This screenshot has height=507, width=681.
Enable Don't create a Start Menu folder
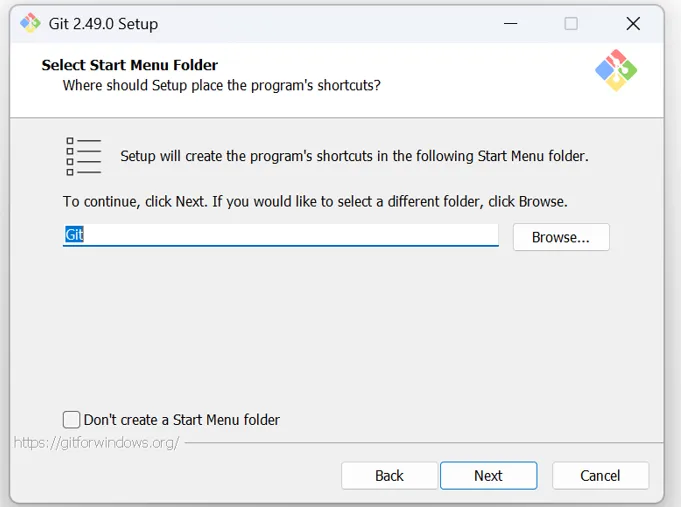pyautogui.click(x=72, y=420)
